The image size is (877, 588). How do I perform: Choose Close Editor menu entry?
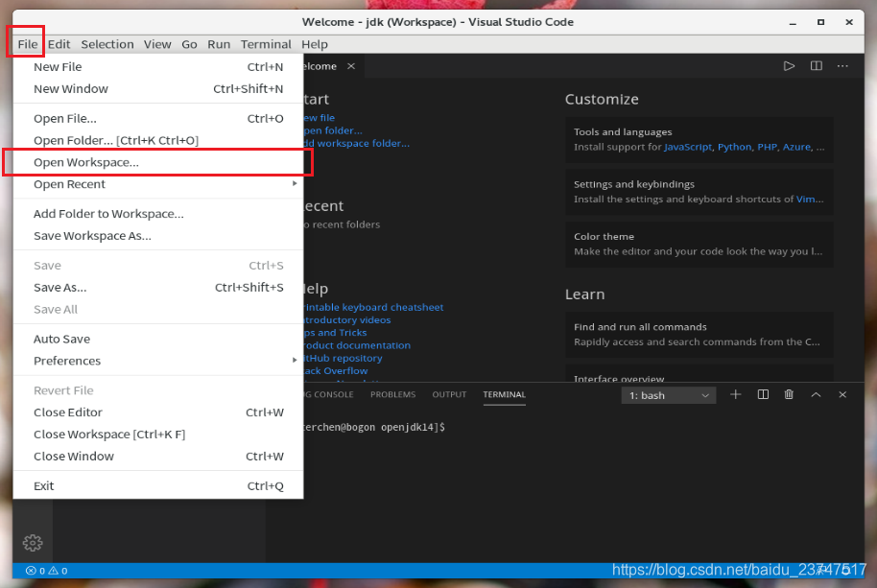click(x=158, y=412)
